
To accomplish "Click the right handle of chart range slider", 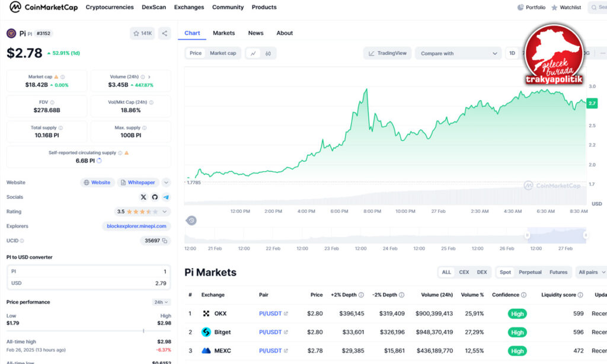I will 586,235.
